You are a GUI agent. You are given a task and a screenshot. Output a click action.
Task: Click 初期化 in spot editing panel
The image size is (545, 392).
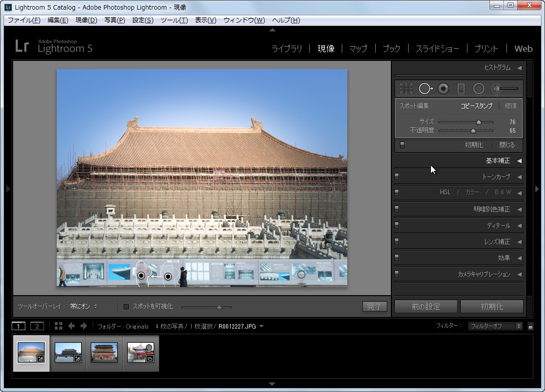coord(474,145)
